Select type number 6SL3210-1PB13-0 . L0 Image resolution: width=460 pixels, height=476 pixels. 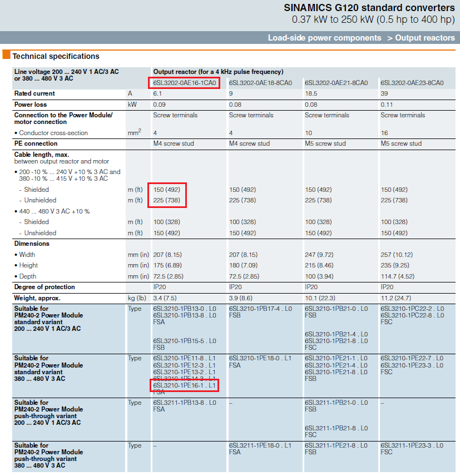[185, 309]
